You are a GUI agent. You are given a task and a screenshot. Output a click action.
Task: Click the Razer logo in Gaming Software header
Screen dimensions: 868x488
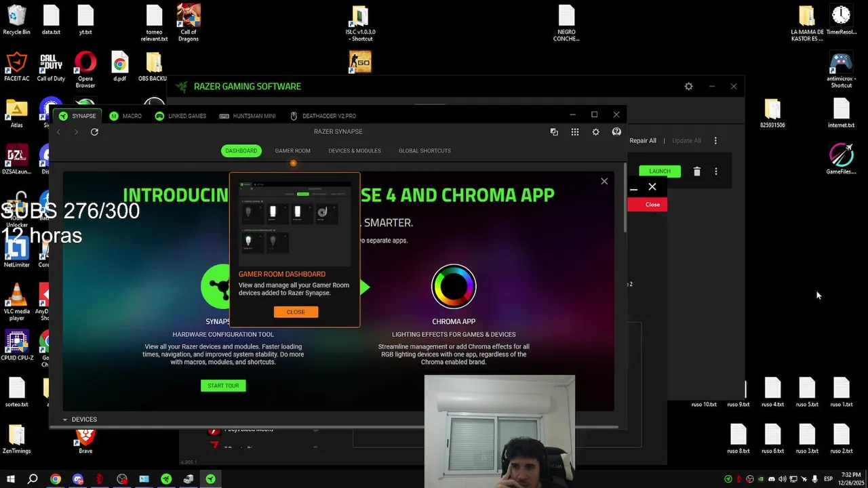[181, 86]
